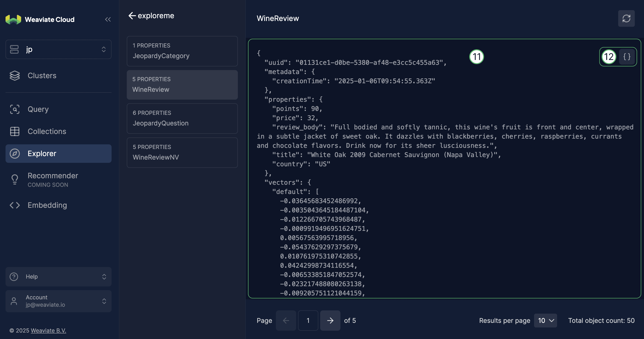
Task: Select the JeopardyQuestion collection item
Action: click(x=182, y=118)
